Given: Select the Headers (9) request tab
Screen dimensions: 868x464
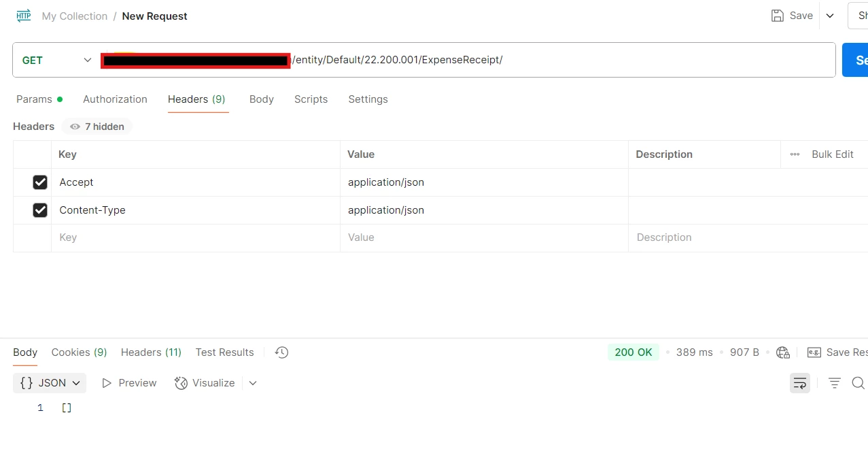Looking at the screenshot, I should 196,99.
